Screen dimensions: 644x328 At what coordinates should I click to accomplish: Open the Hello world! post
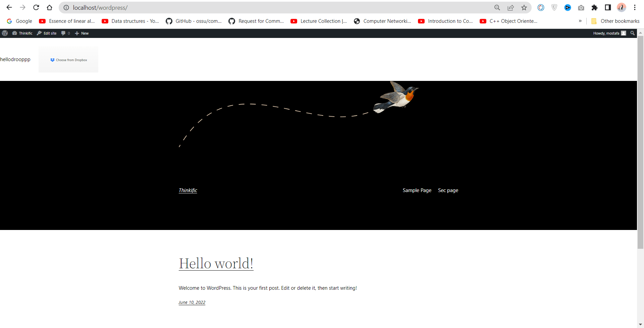[216, 264]
